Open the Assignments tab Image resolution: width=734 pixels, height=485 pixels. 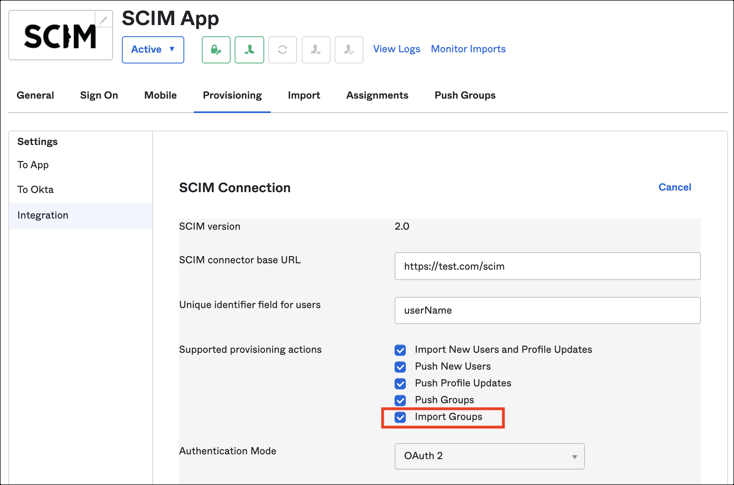click(x=377, y=96)
